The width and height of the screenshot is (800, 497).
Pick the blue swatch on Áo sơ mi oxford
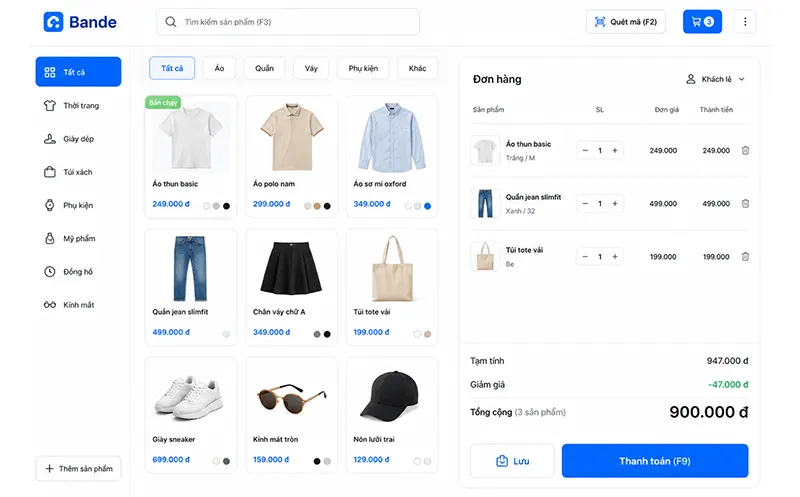428,206
